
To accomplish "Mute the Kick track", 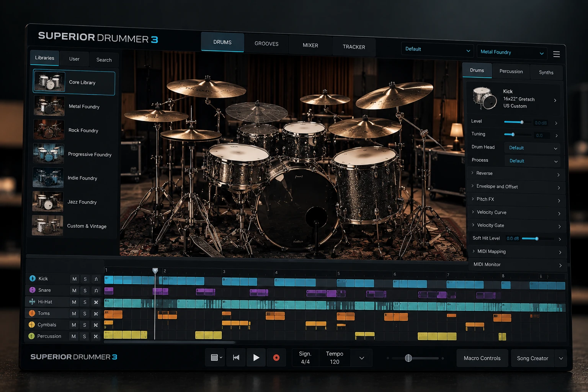I will [75, 279].
